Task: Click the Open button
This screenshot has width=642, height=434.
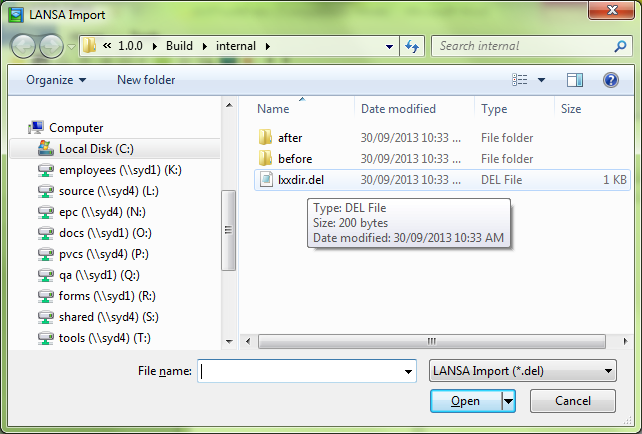Action: 466,401
